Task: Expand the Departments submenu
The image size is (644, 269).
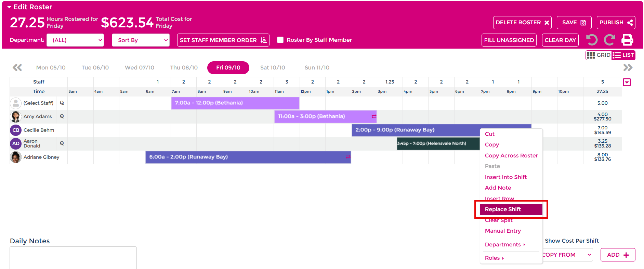Action: pyautogui.click(x=505, y=244)
